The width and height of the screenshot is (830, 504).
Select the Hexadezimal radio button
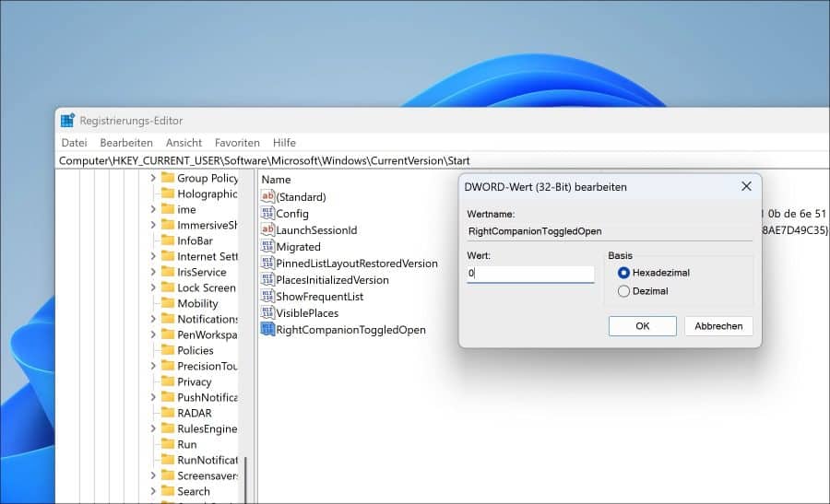(x=624, y=273)
